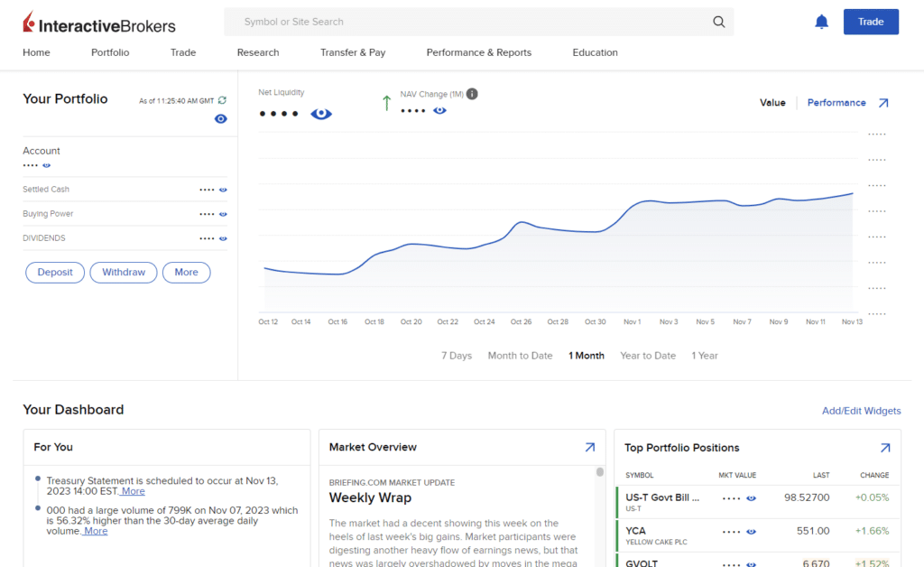Open notifications via the bell icon

pos(821,21)
